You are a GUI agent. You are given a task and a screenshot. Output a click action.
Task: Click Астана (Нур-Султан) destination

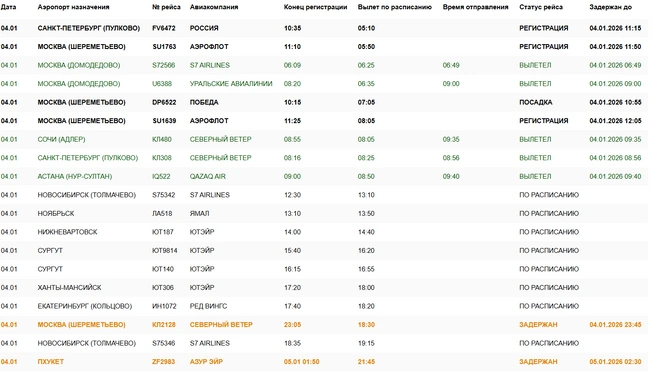(x=75, y=177)
